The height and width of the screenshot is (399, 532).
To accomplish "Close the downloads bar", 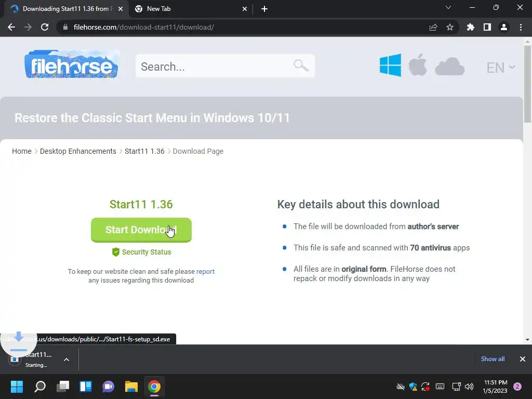I will pos(523,359).
